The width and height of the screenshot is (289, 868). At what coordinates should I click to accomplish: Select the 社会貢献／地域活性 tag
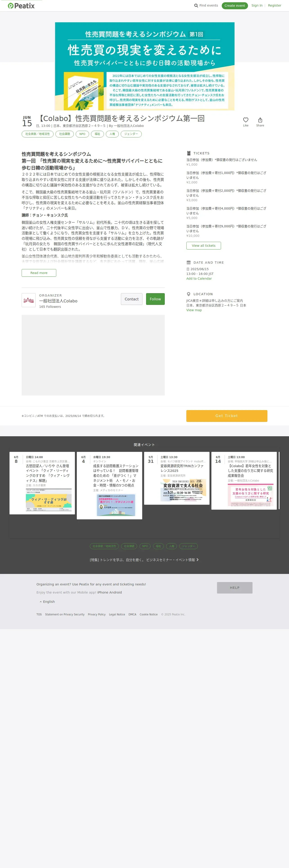click(37, 134)
